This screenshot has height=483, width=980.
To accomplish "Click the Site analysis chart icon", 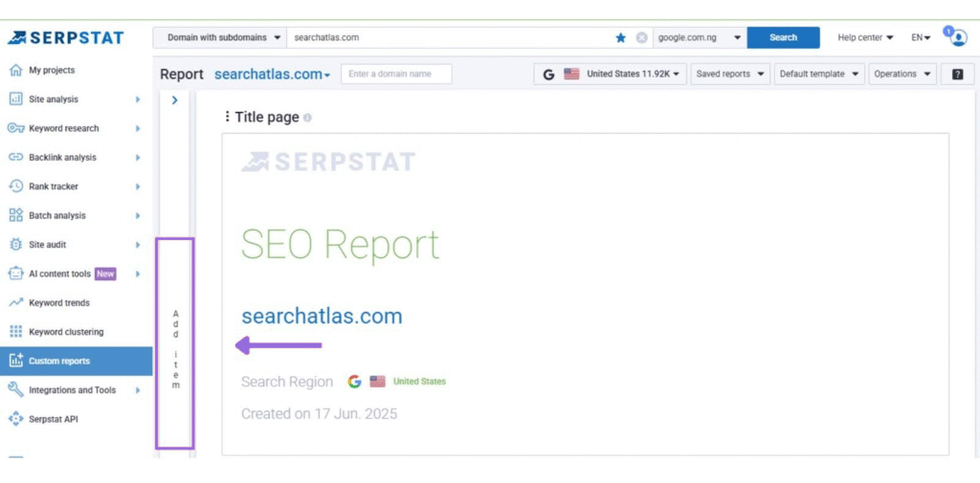I will 15,99.
